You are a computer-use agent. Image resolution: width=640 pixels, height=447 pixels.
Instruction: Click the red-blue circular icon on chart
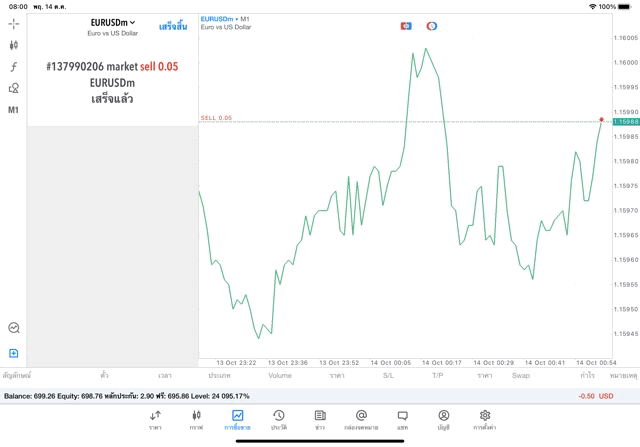[x=432, y=26]
